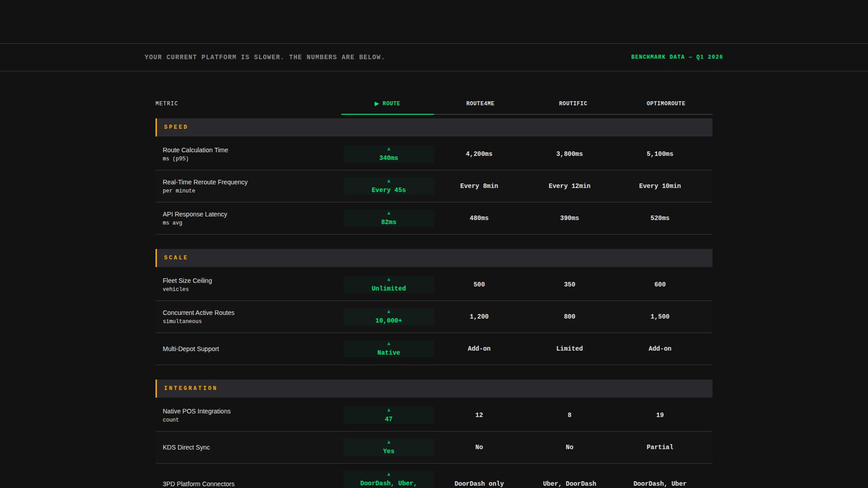Click the Native POS Integrations label
Viewport: 868px width, 488px height.
197,411
